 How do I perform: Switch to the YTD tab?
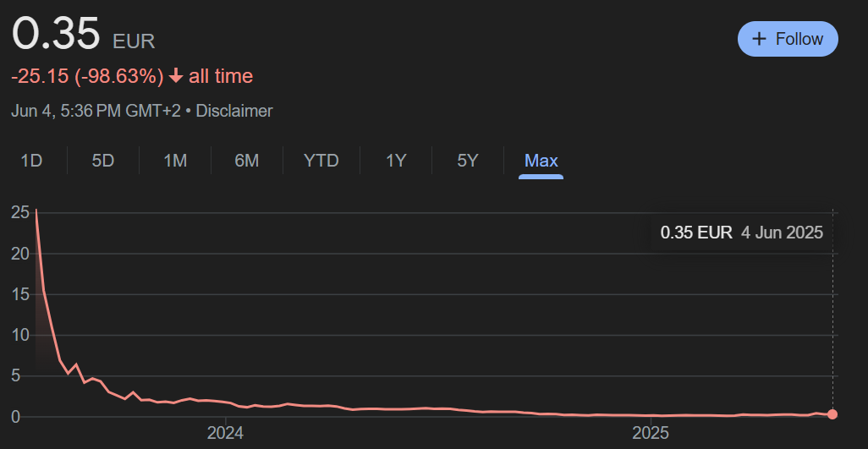tap(321, 161)
